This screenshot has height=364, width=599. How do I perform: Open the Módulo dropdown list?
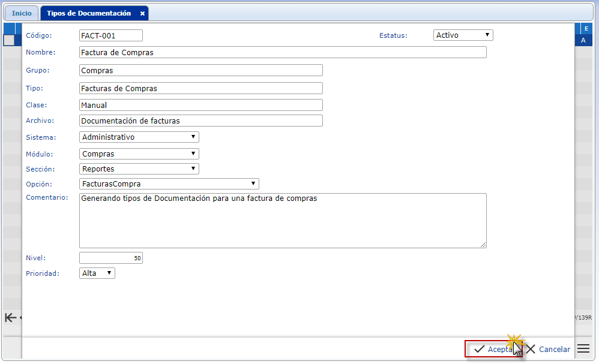[x=139, y=154]
